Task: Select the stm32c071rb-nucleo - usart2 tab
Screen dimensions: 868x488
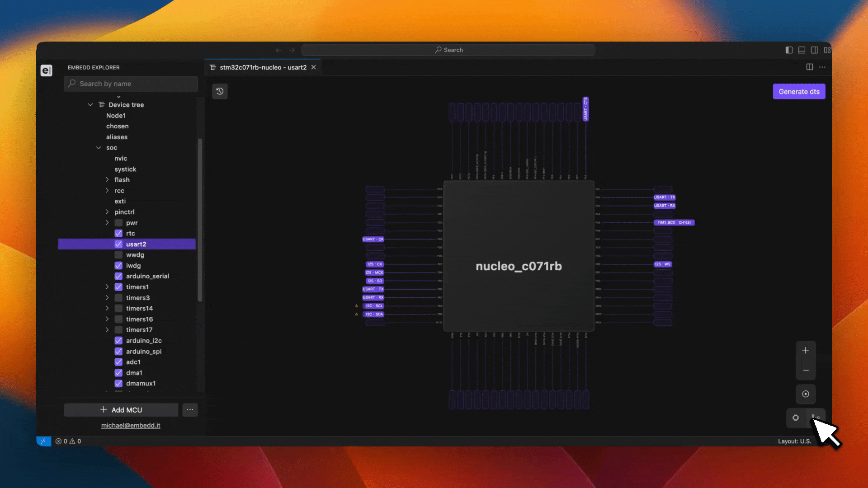Action: tap(263, 67)
